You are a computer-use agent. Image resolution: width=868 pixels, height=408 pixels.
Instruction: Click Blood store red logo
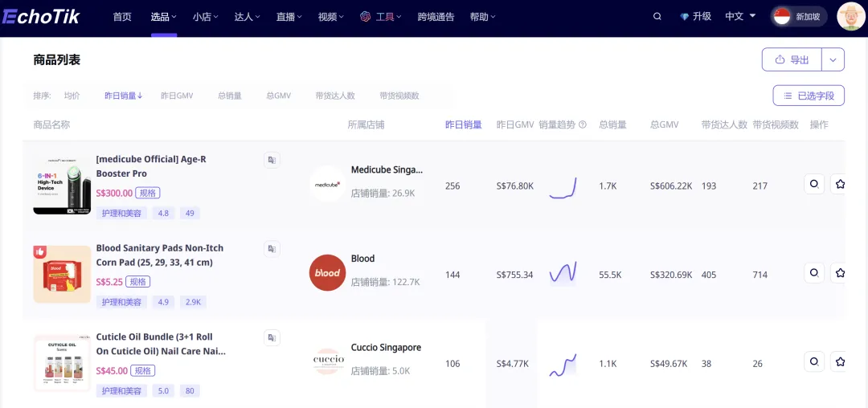click(x=328, y=272)
